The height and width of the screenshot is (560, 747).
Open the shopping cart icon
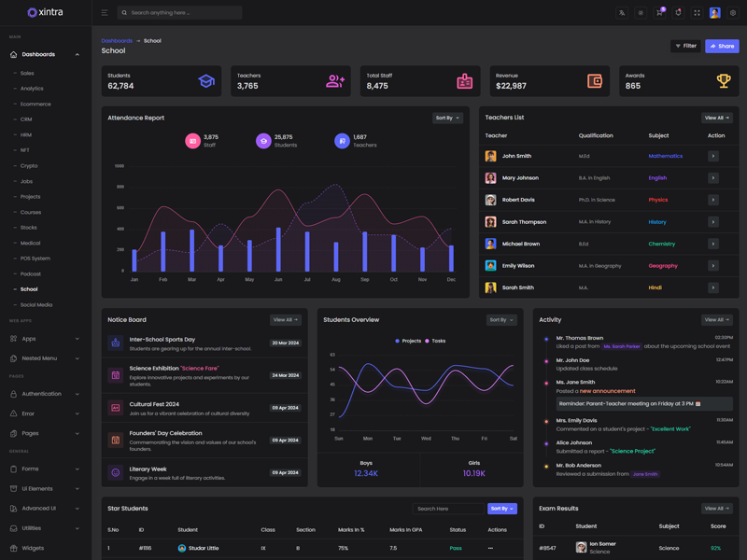(x=659, y=13)
